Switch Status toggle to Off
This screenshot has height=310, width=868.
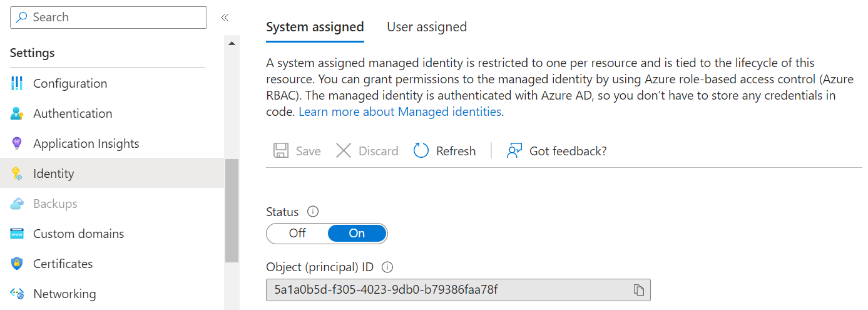pos(297,234)
